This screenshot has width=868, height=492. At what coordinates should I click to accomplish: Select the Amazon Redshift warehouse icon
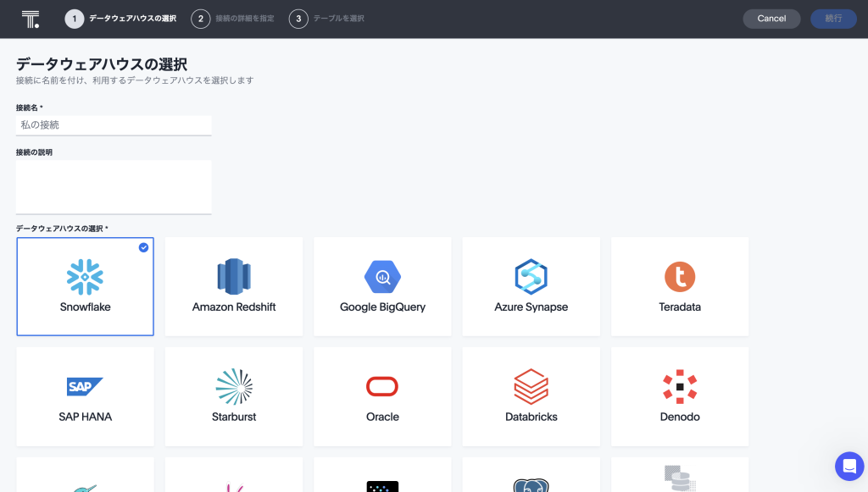(234, 277)
